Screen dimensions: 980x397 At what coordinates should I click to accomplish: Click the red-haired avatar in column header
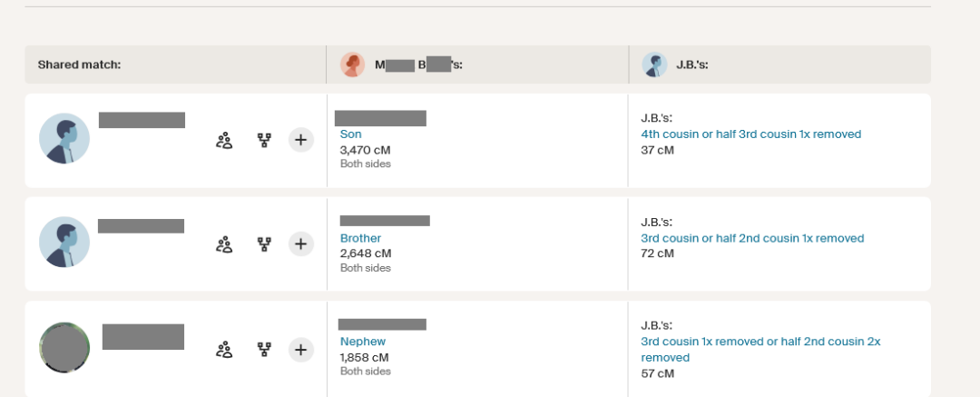coord(352,65)
